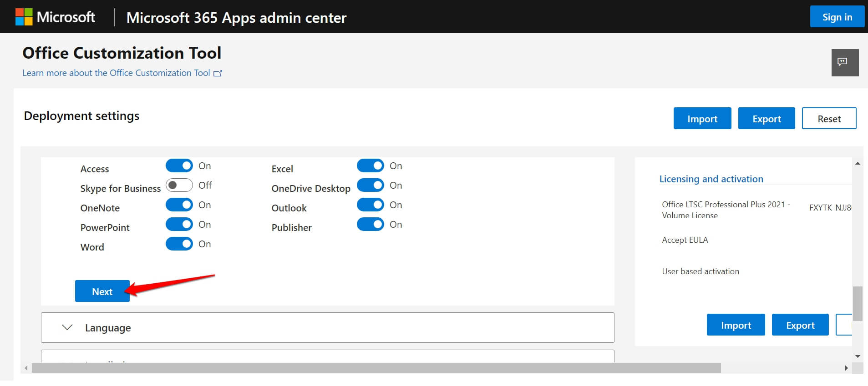This screenshot has height=386, width=868.
Task: Click Import in the right summary panel
Action: point(736,325)
